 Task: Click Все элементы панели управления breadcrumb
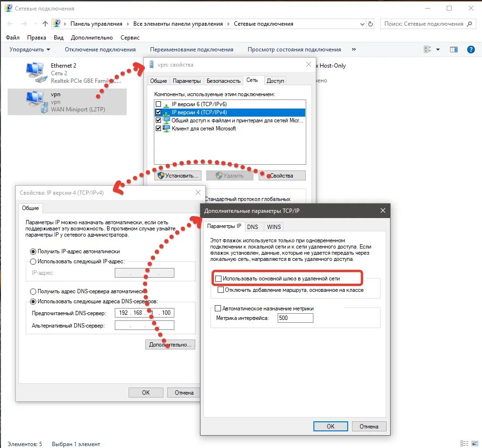click(x=178, y=24)
